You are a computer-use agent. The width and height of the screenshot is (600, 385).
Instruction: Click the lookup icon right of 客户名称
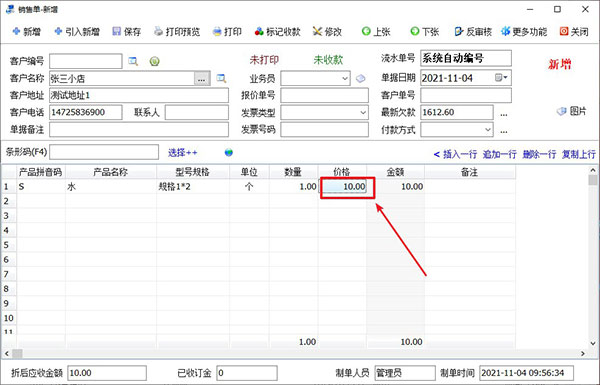[x=221, y=78]
